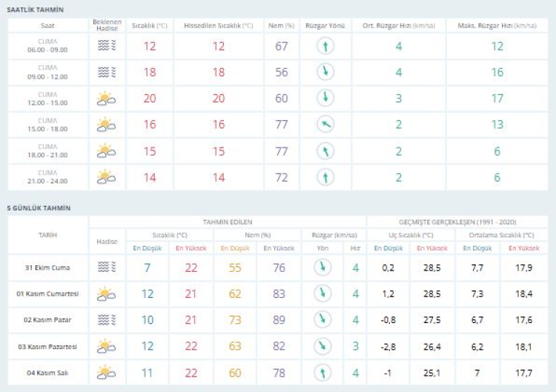Image resolution: width=556 pixels, height=392 pixels.
Task: Select the wind direction arrow for 04 Kasım Salı
Action: [322, 372]
